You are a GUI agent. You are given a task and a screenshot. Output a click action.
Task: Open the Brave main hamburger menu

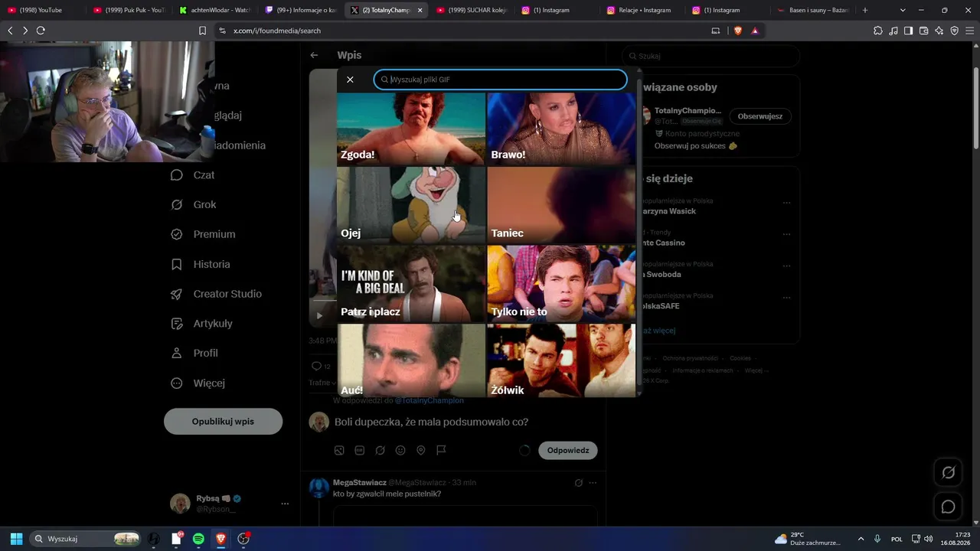pos(970,31)
